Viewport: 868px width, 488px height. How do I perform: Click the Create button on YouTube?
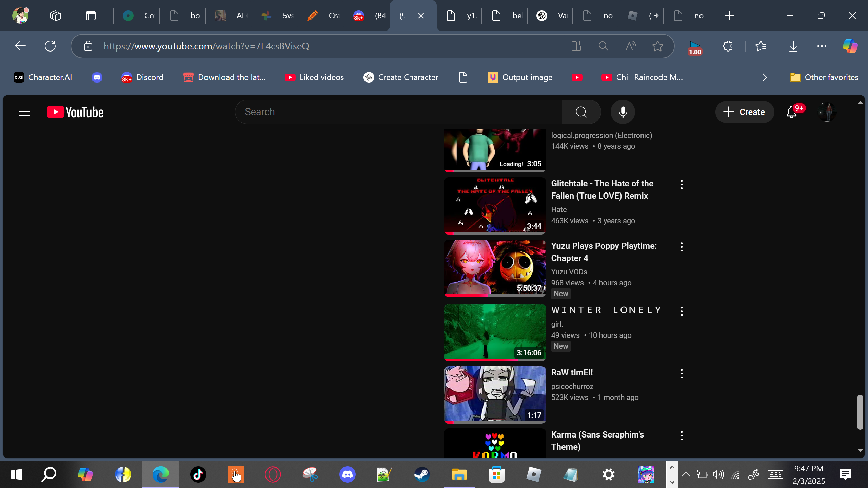click(x=745, y=112)
